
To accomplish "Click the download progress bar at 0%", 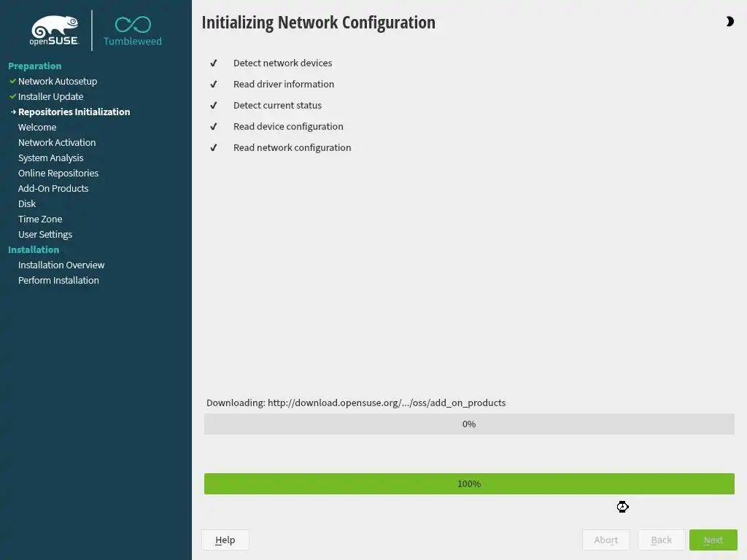I will (469, 424).
